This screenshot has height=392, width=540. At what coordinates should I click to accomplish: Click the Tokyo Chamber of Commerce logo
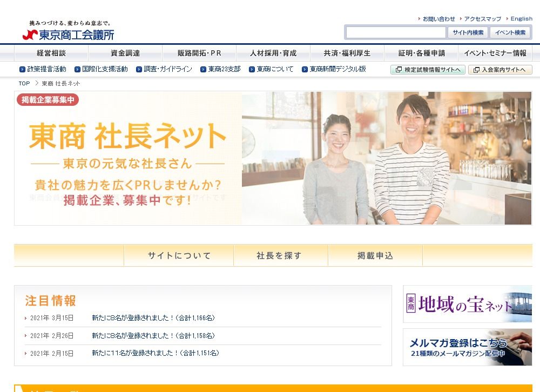coord(69,31)
